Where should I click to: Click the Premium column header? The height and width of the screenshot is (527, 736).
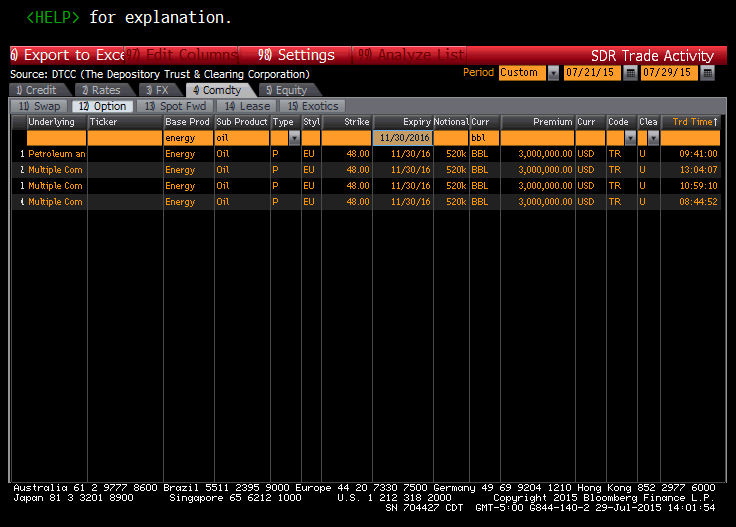pos(537,122)
